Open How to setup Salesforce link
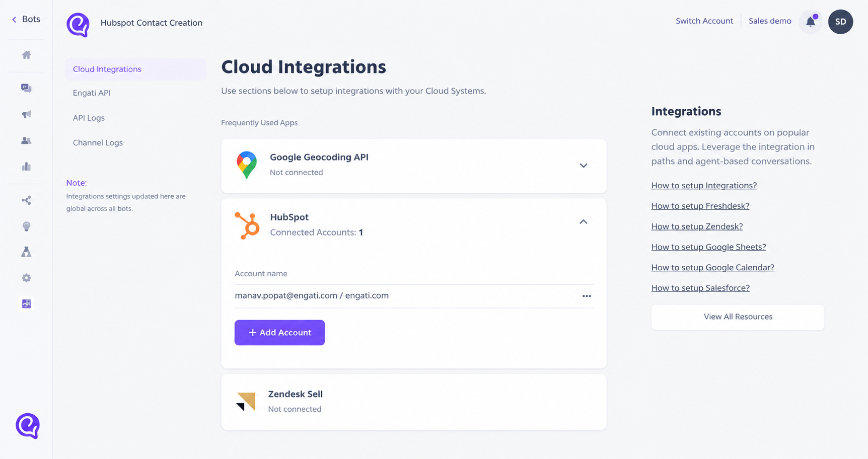 point(700,288)
